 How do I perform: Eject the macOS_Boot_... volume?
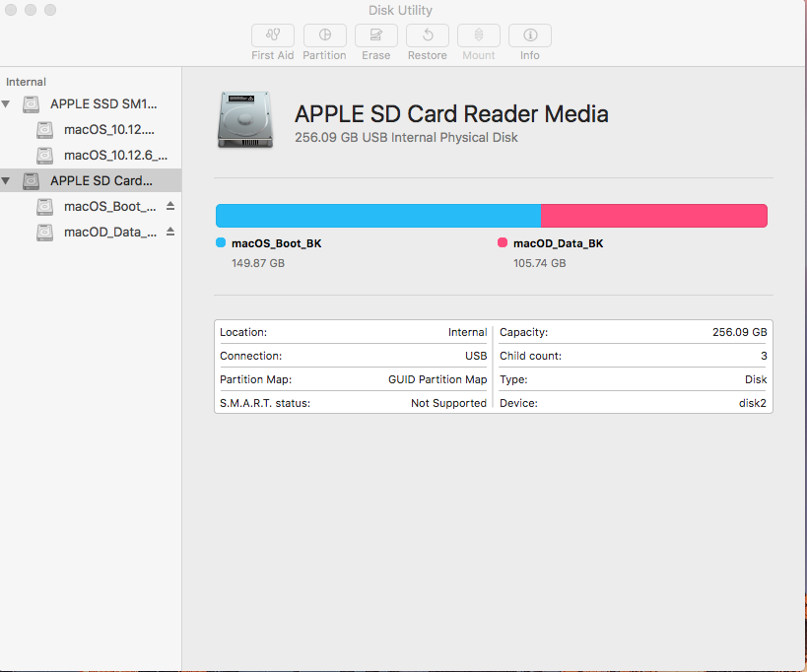click(170, 206)
